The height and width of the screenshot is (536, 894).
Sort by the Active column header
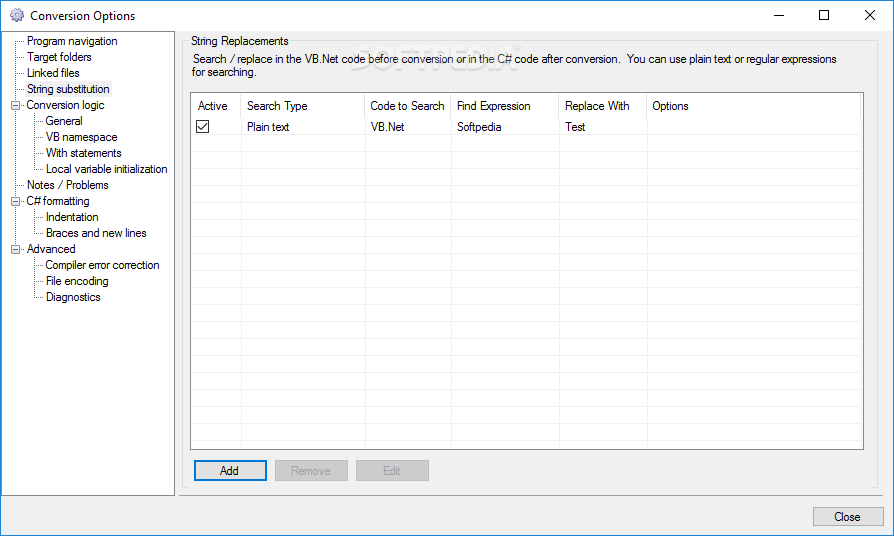216,106
